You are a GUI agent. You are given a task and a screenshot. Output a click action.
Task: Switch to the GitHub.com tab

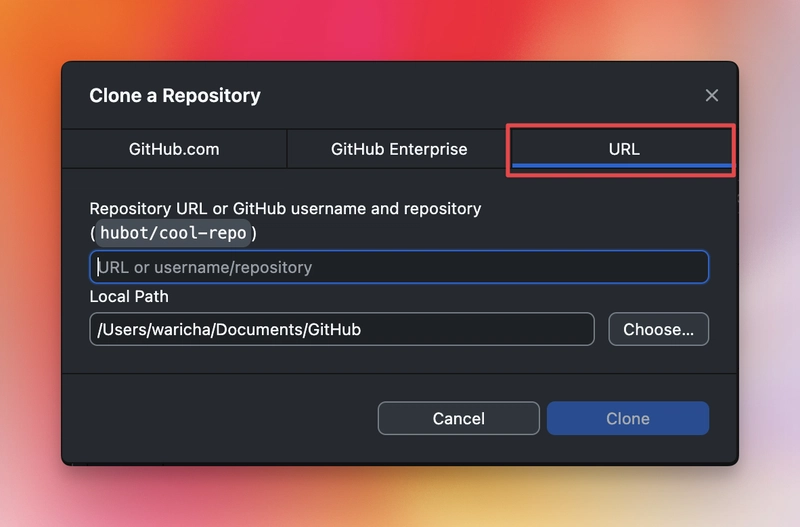174,149
